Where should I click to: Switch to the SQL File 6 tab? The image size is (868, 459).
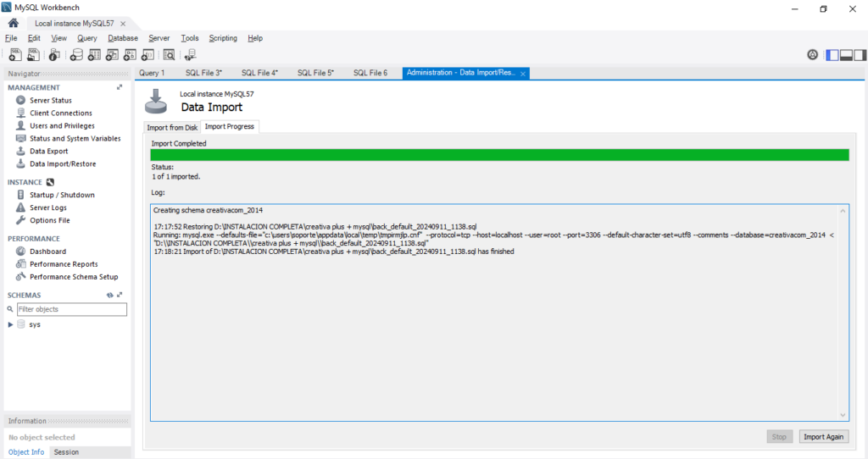(370, 73)
